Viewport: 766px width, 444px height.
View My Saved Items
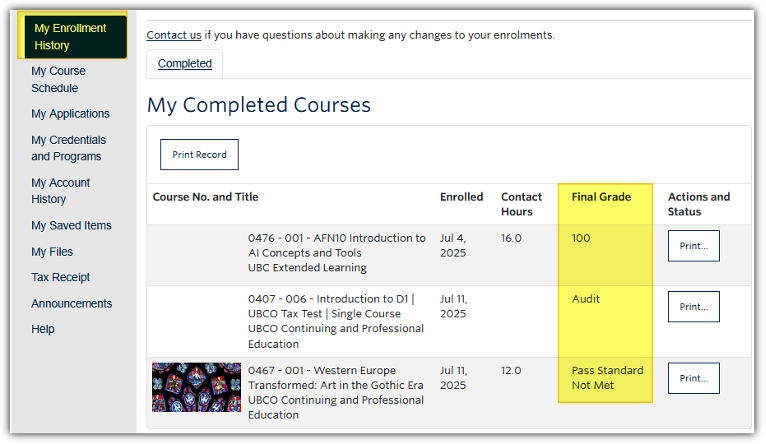[71, 226]
